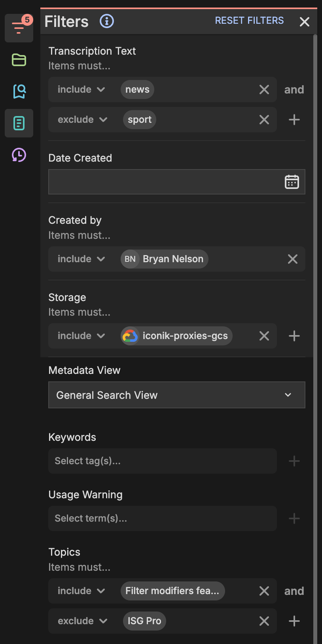Image resolution: width=322 pixels, height=644 pixels.
Task: Close the Filters panel
Action: (x=305, y=22)
